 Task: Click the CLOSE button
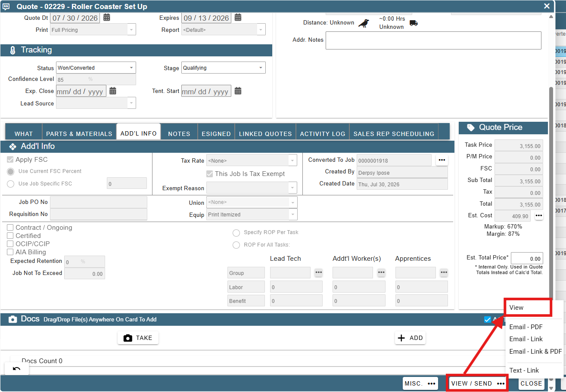pyautogui.click(x=531, y=383)
